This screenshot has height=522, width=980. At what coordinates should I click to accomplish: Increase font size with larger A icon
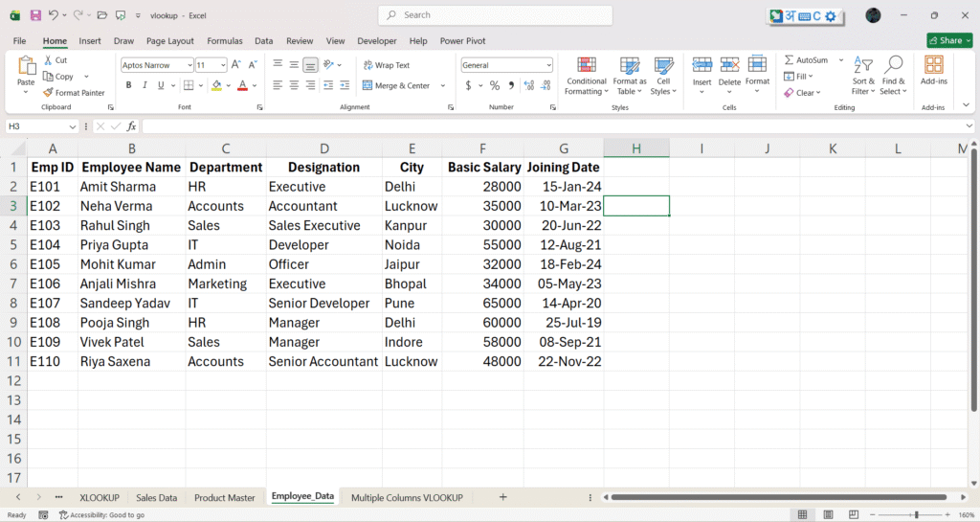point(235,64)
